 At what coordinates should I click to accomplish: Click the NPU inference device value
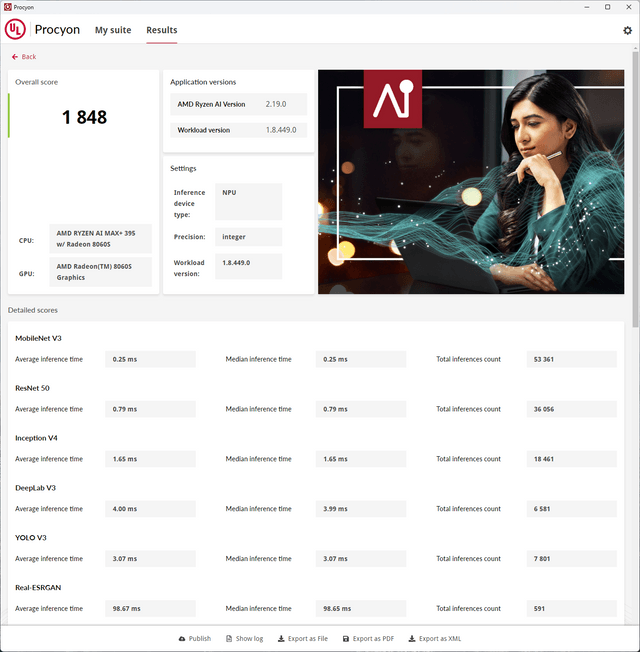pos(248,202)
